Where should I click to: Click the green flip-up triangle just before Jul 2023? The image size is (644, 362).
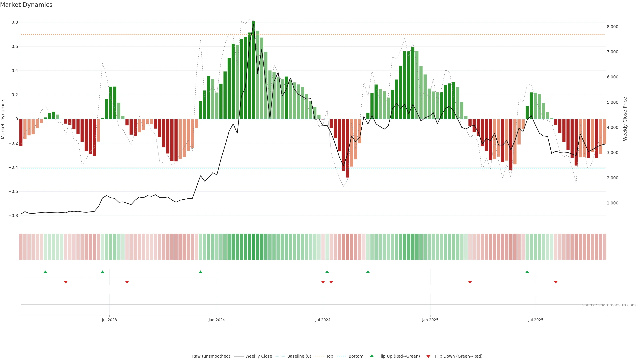102,272
